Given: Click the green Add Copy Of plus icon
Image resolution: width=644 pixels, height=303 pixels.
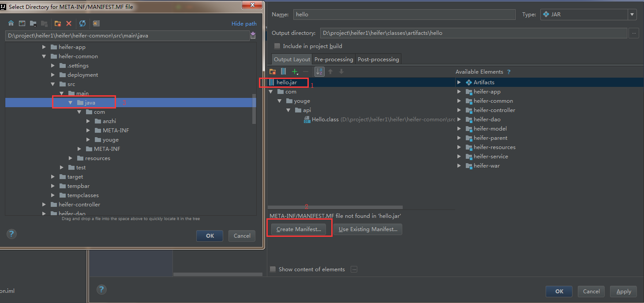Looking at the screenshot, I should click(295, 71).
